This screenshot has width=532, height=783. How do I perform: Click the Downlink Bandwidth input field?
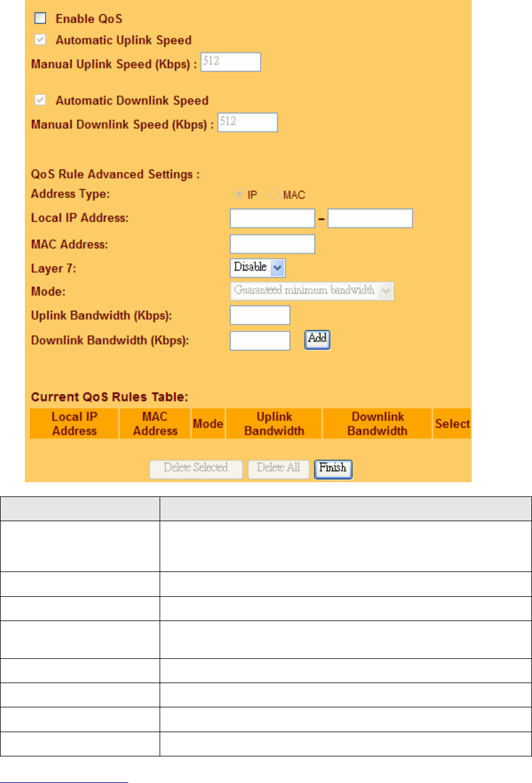click(260, 340)
